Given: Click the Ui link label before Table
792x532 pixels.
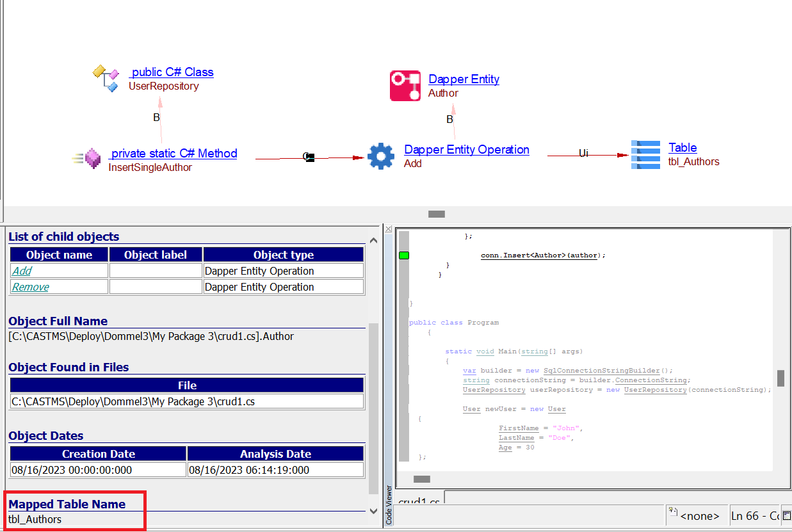Looking at the screenshot, I should [x=583, y=154].
